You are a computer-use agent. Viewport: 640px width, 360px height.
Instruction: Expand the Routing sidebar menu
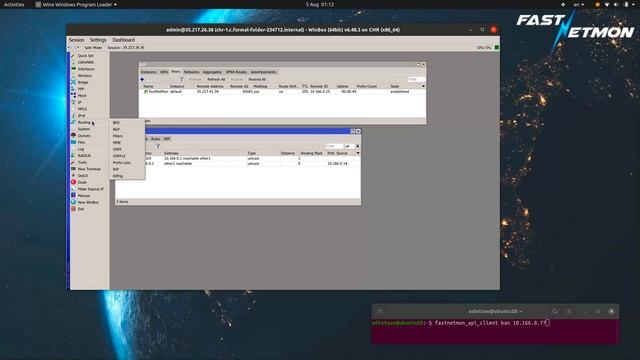point(84,122)
